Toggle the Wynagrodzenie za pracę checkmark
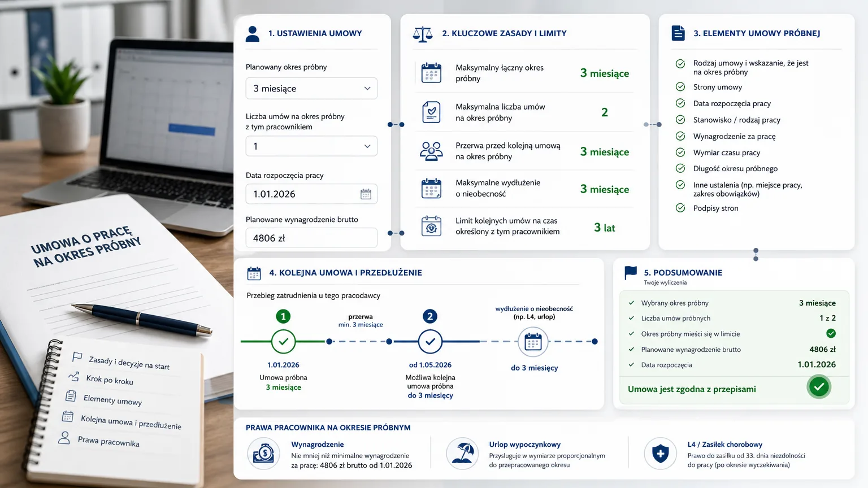The image size is (868, 488). (680, 136)
